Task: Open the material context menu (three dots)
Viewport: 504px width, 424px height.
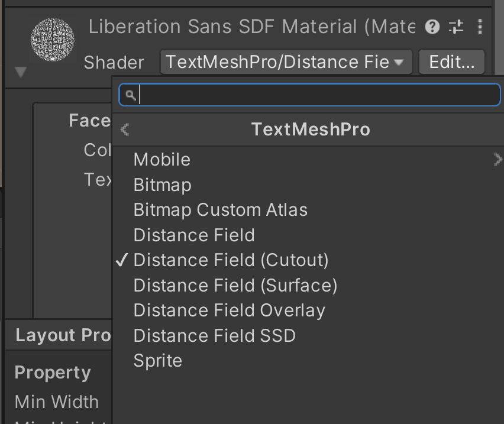Action: coord(480,27)
